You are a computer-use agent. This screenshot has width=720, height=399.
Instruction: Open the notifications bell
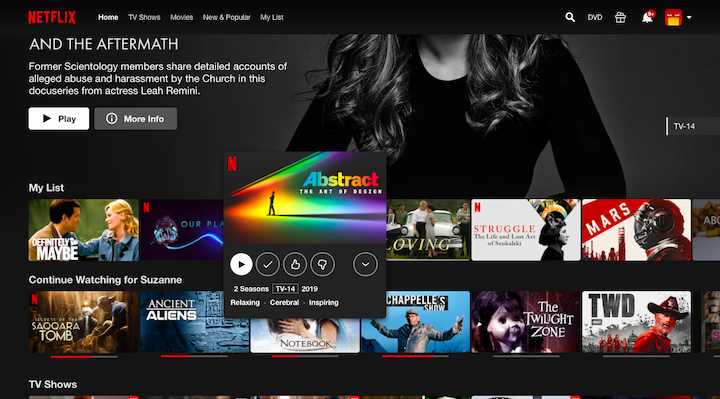pyautogui.click(x=647, y=17)
